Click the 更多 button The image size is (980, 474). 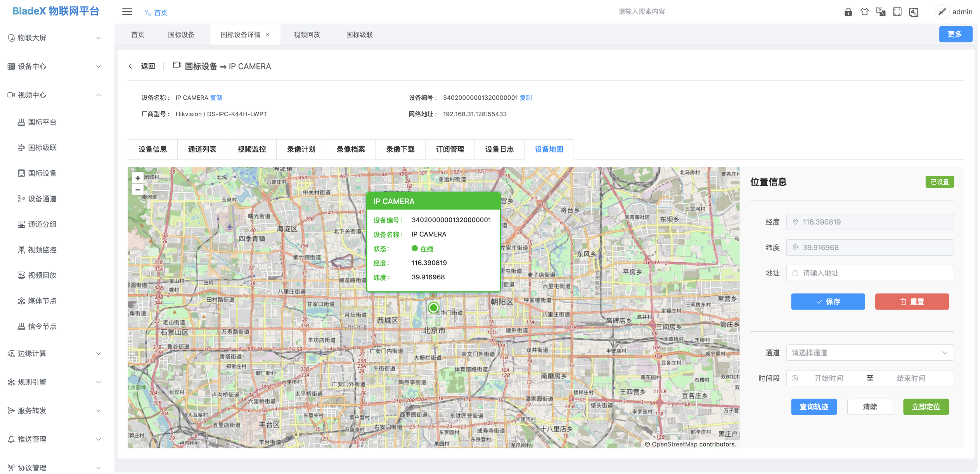point(955,34)
